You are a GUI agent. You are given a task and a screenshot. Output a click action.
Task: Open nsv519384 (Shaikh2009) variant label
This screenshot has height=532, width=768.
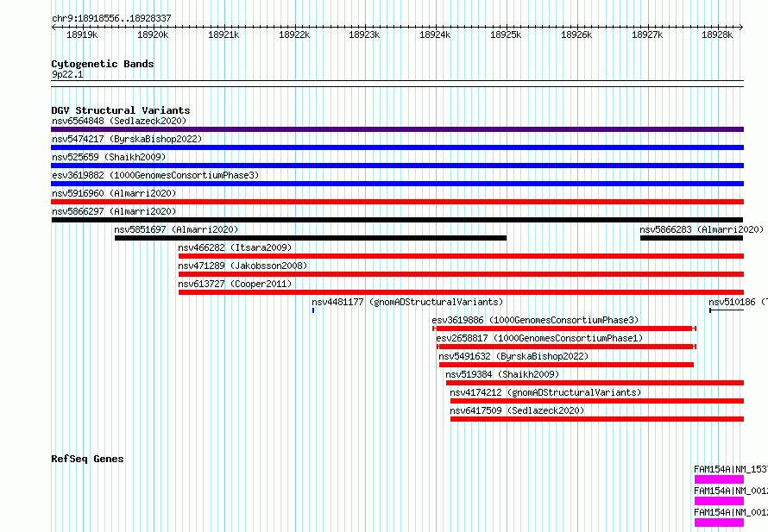point(502,374)
